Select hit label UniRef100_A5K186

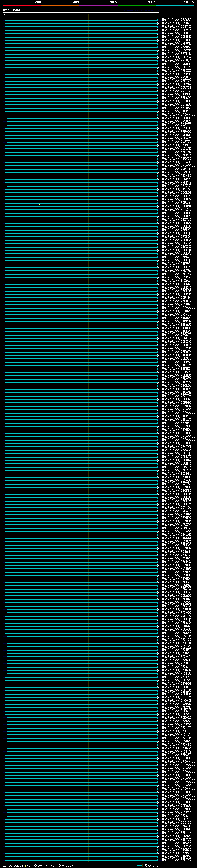[176, 690]
